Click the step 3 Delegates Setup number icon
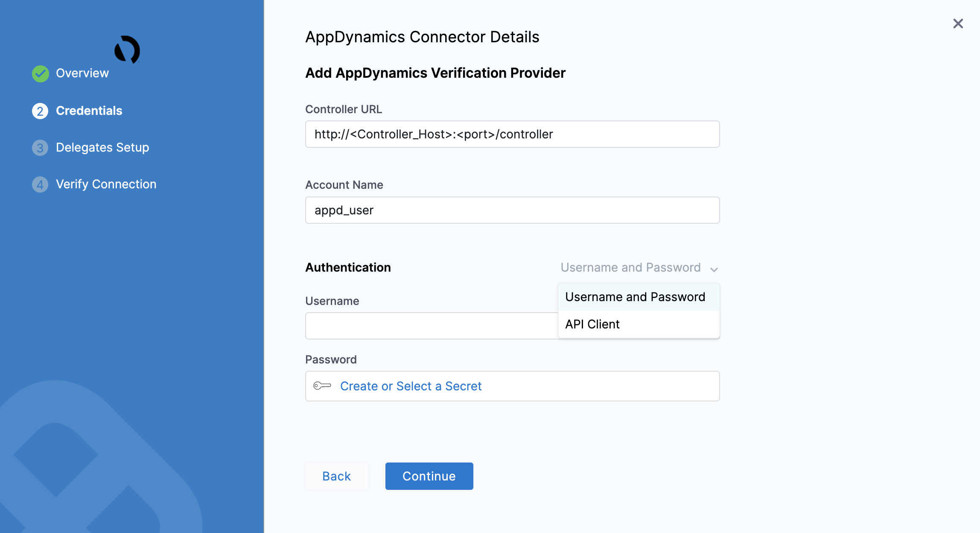The width and height of the screenshot is (980, 533). tap(40, 148)
